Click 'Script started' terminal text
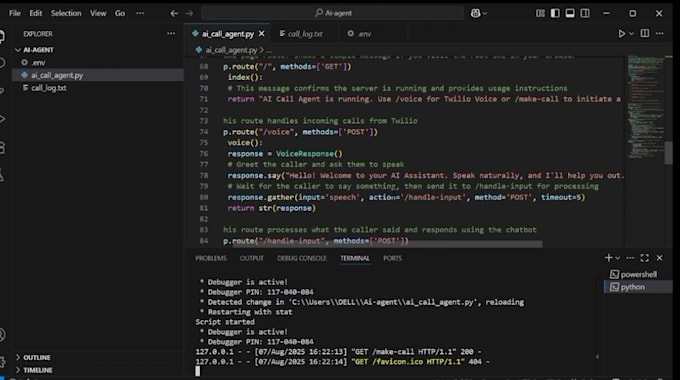The image size is (680, 380). pos(225,322)
